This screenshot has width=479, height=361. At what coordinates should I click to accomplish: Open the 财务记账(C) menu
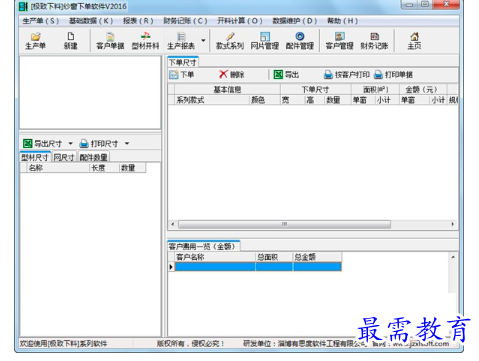pyautogui.click(x=185, y=21)
